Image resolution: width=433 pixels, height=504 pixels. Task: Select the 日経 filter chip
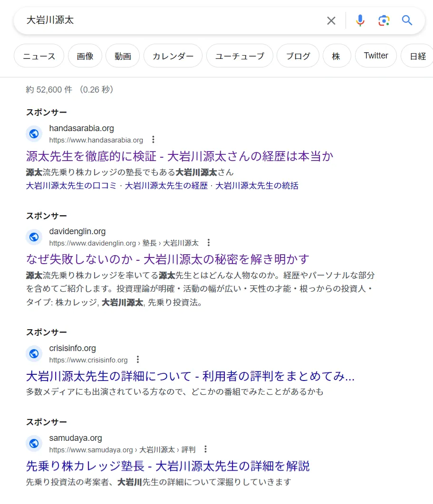[418, 56]
